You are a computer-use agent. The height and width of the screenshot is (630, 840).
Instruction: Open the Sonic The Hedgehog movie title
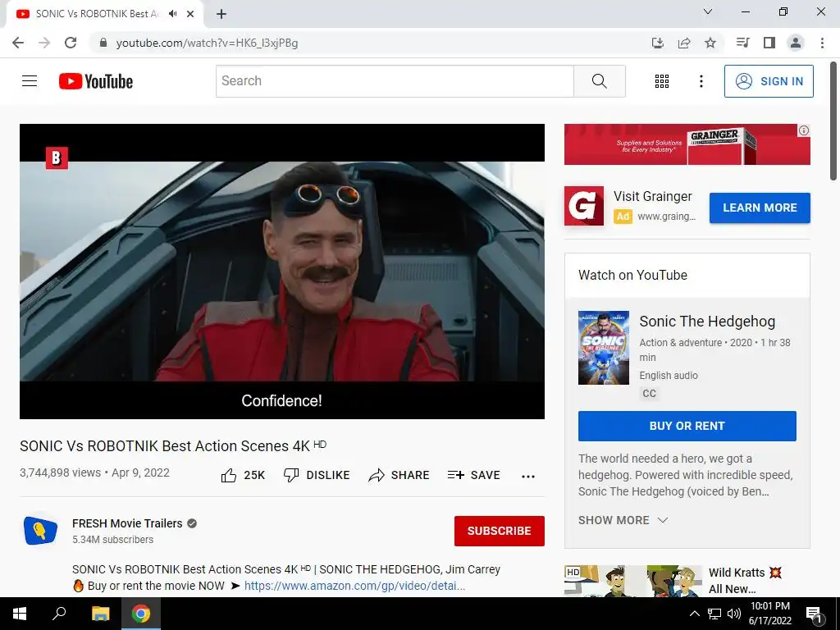(x=707, y=322)
